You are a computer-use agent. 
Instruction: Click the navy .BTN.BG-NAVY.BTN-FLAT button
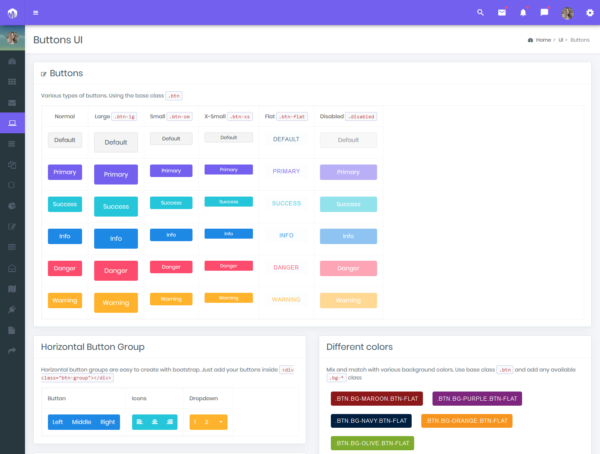(x=371, y=421)
